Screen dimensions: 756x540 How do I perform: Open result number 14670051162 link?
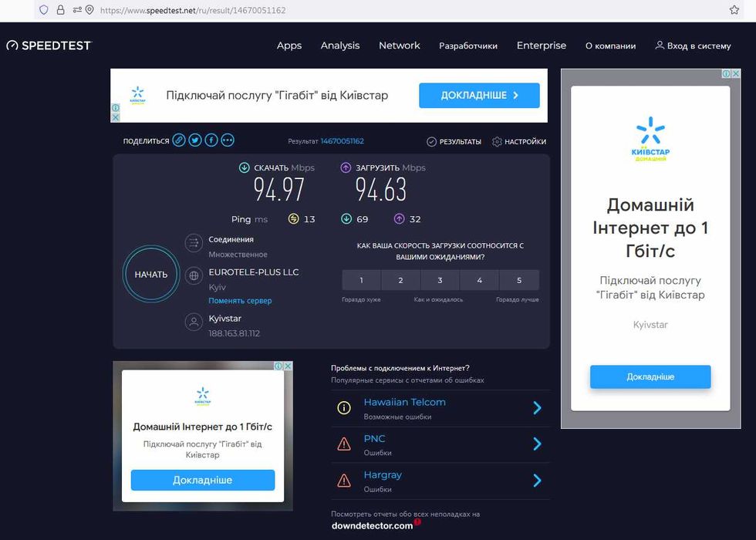coord(343,141)
